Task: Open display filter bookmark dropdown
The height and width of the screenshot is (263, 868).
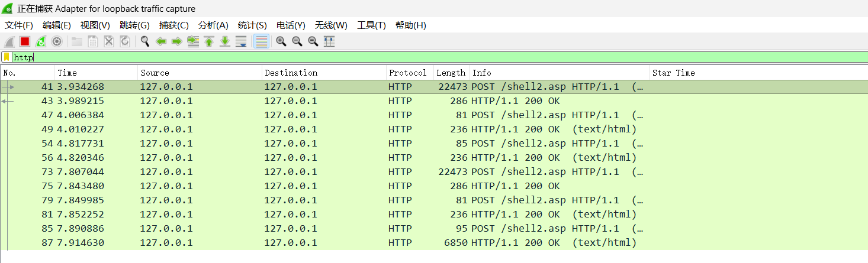Action: tap(7, 57)
